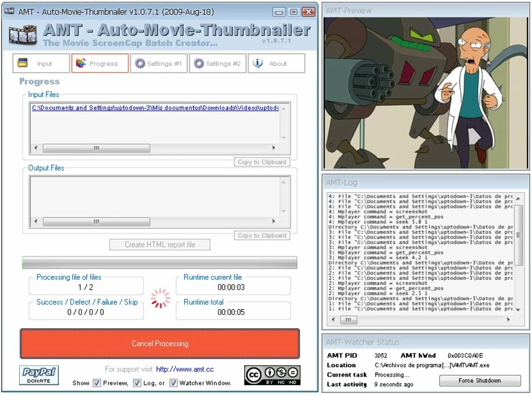The width and height of the screenshot is (532, 396).
Task: Click the colorful Progress tab icon
Action: click(x=81, y=63)
